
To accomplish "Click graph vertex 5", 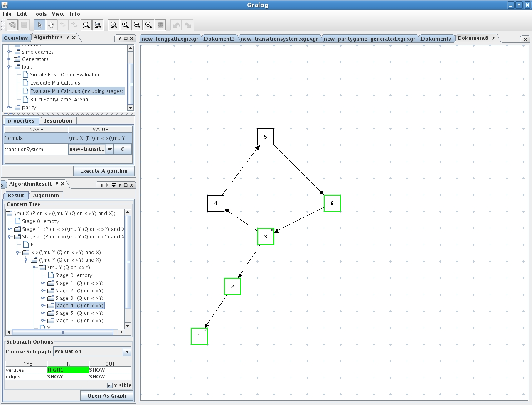I will 266,137.
